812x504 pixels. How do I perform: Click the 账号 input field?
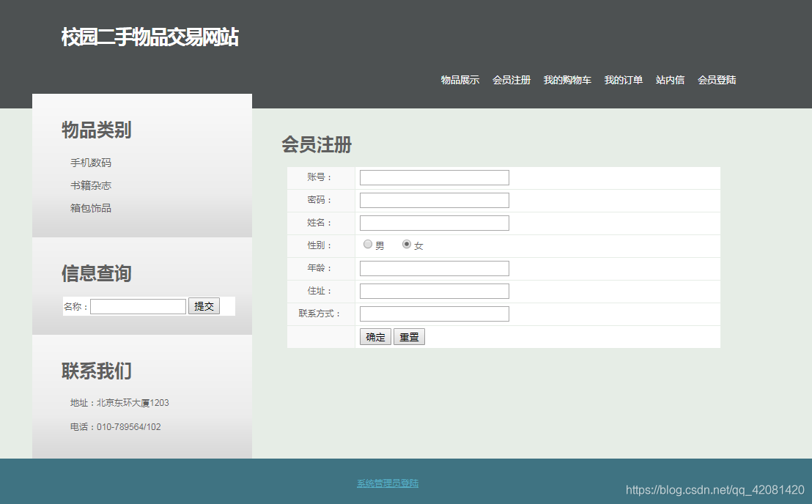pyautogui.click(x=433, y=177)
